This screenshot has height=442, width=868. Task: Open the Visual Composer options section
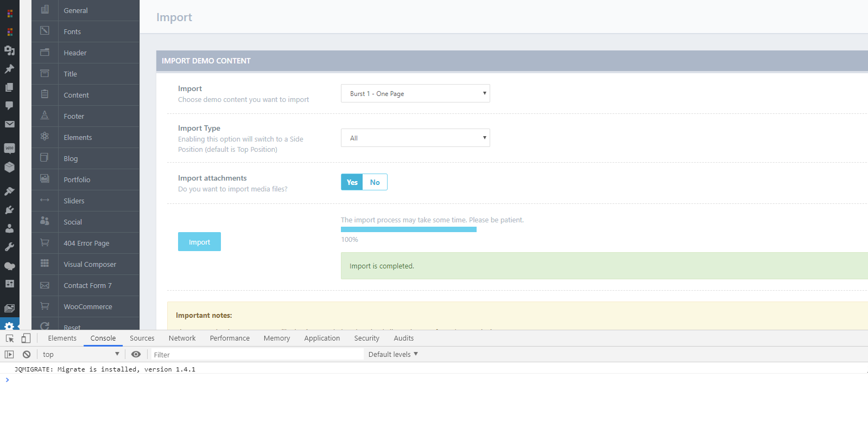tap(90, 264)
